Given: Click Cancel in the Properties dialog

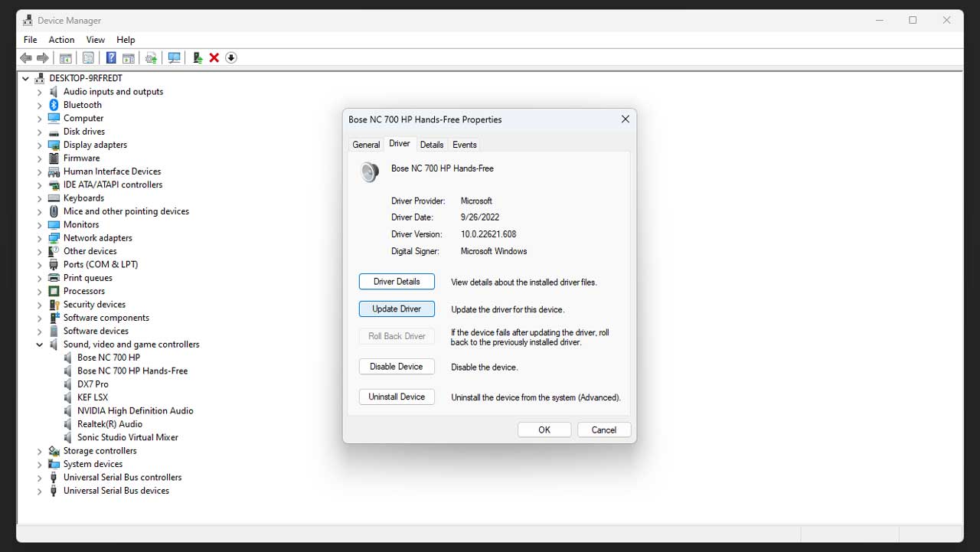Looking at the screenshot, I should [x=604, y=430].
